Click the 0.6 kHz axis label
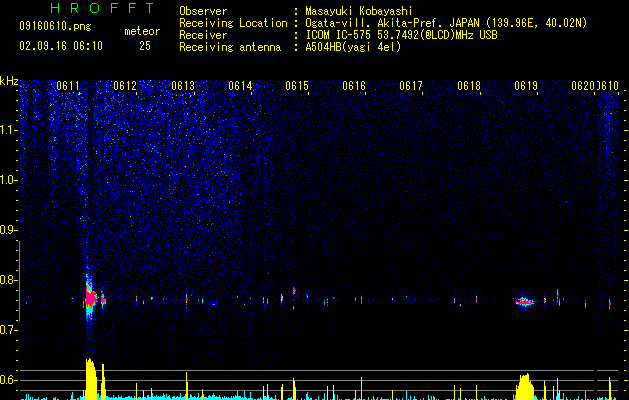The height and width of the screenshot is (400, 629). pyautogui.click(x=9, y=380)
